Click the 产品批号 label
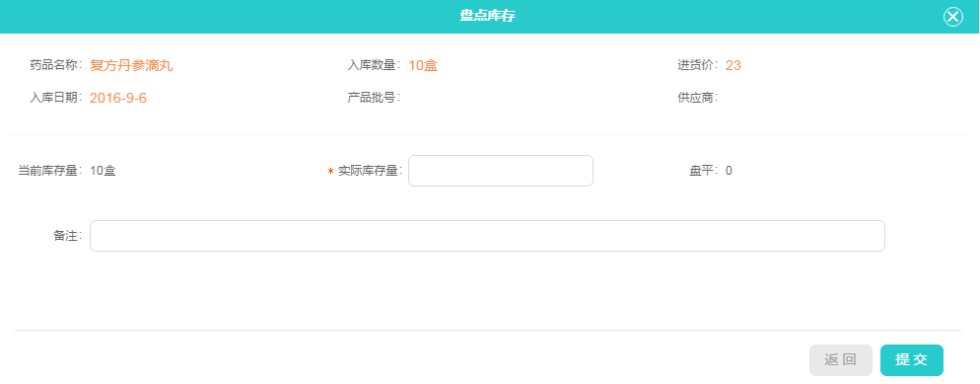 pos(374,98)
